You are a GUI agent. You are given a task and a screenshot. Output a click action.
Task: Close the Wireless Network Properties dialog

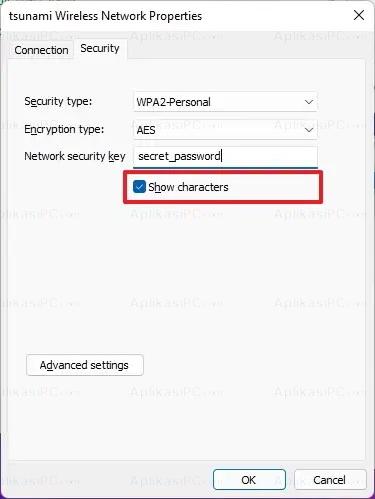[x=359, y=15]
